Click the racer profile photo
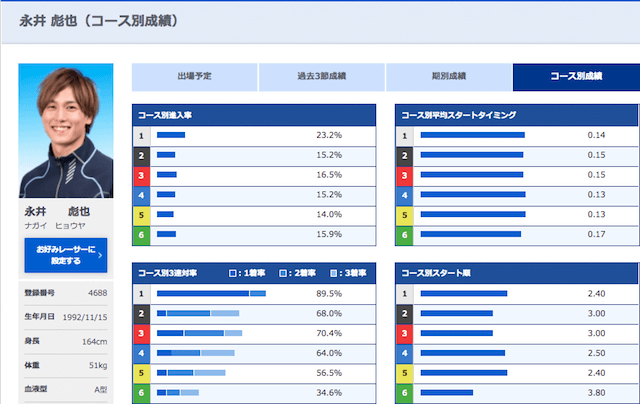The width and height of the screenshot is (640, 404). click(x=66, y=131)
